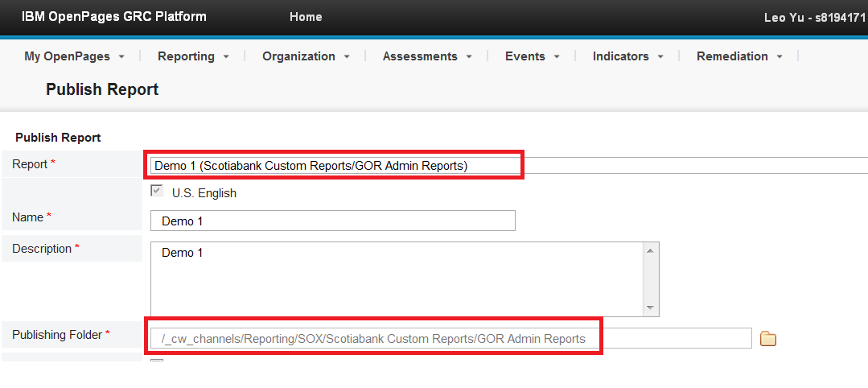Expand the Remediation dropdown arrow
The image size is (868, 388).
pyautogui.click(x=780, y=57)
